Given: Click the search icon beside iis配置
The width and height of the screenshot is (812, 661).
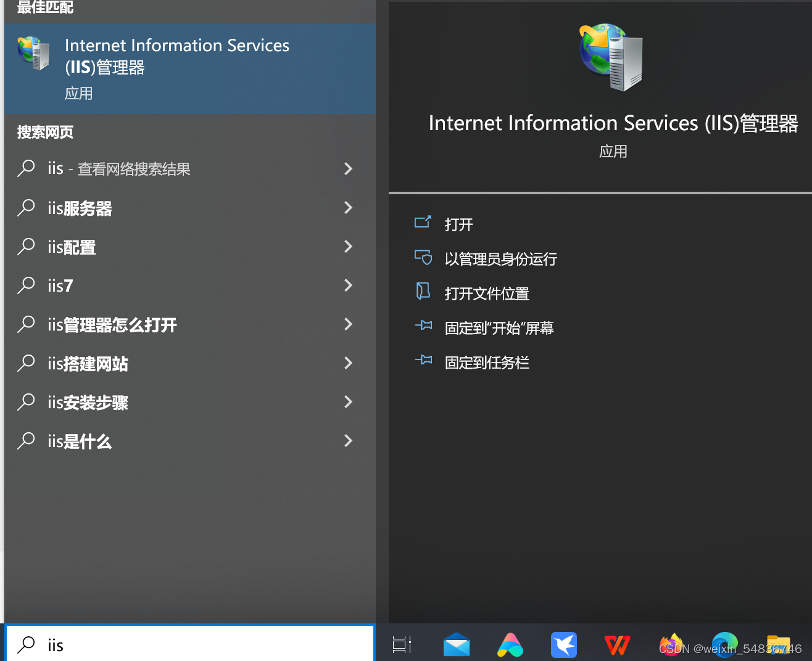Looking at the screenshot, I should click(x=26, y=247).
